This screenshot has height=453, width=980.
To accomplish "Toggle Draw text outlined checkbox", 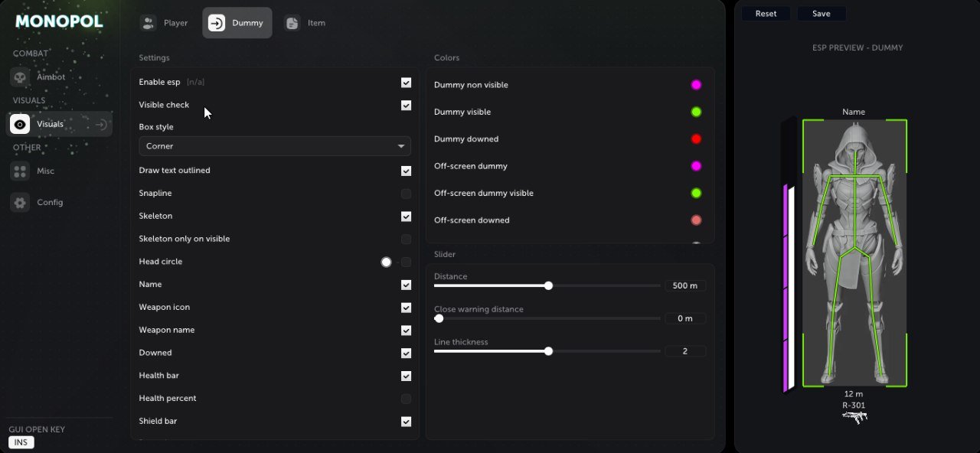I will pos(406,171).
